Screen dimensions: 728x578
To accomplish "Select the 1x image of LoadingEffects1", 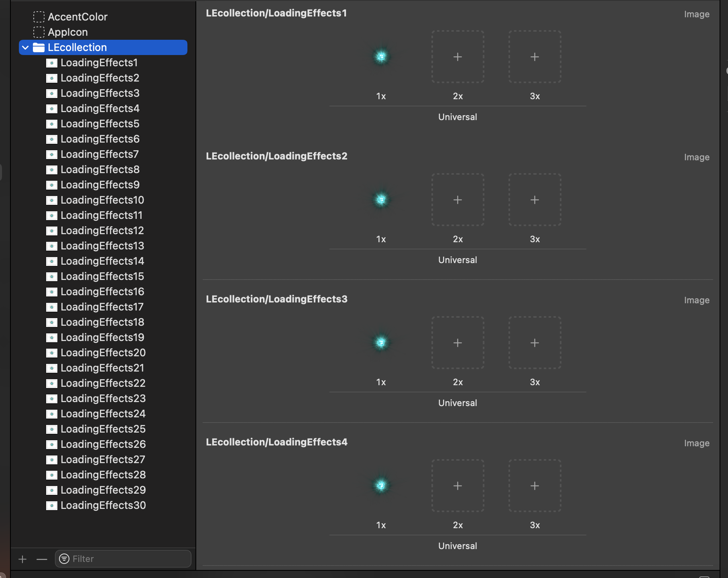I will pyautogui.click(x=381, y=57).
